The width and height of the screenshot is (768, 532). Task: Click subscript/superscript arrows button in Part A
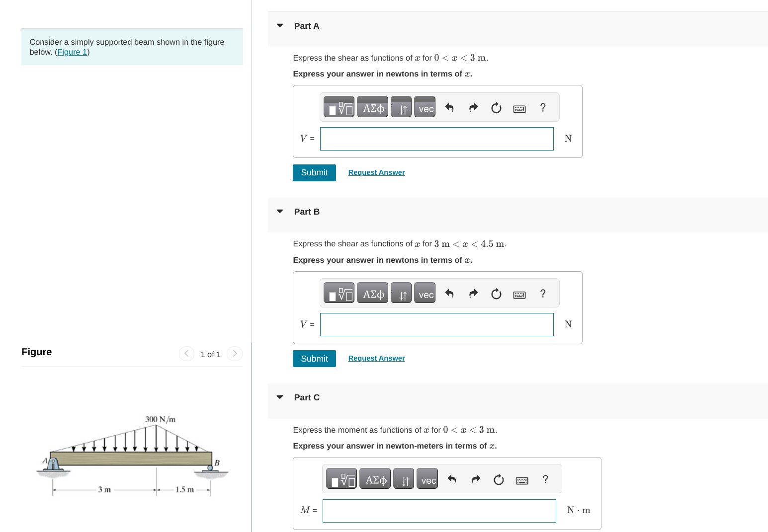pos(401,107)
